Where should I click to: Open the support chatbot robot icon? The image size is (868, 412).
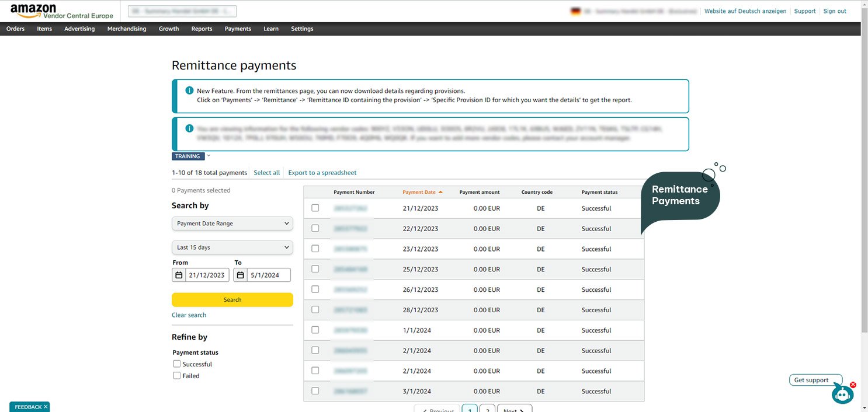[x=842, y=394]
